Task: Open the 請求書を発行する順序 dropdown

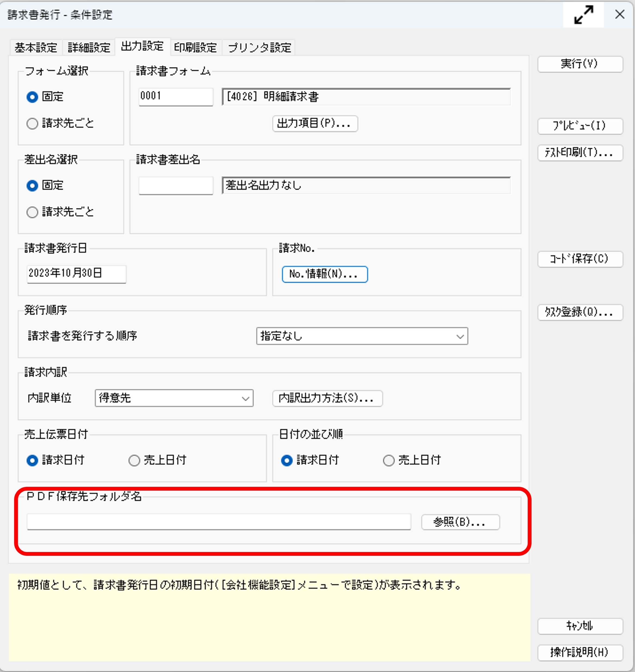Action: [x=362, y=336]
